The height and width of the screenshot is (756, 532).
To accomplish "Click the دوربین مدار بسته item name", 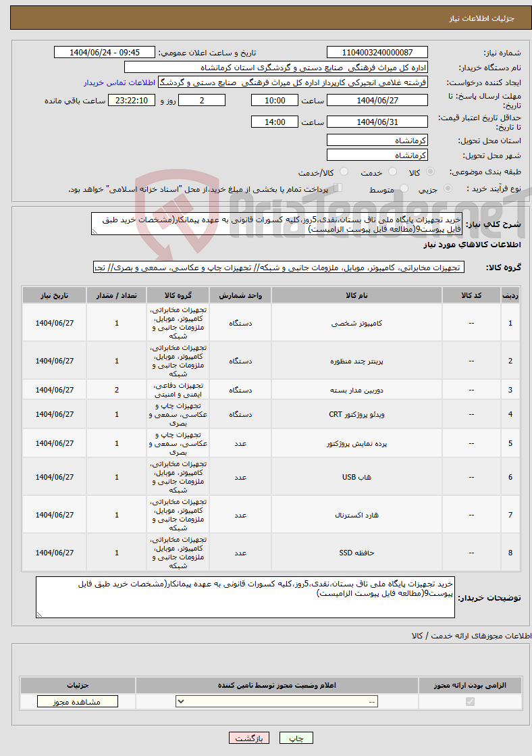I will pyautogui.click(x=356, y=390).
